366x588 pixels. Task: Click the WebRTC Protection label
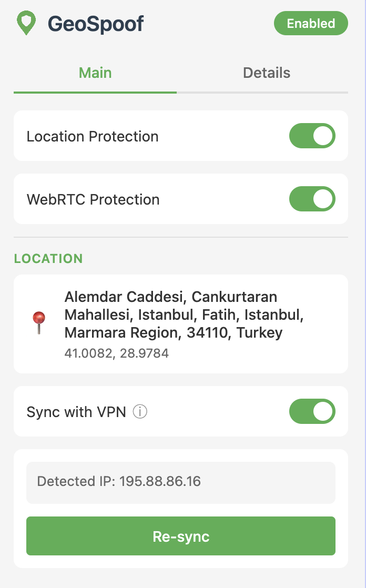click(x=93, y=200)
